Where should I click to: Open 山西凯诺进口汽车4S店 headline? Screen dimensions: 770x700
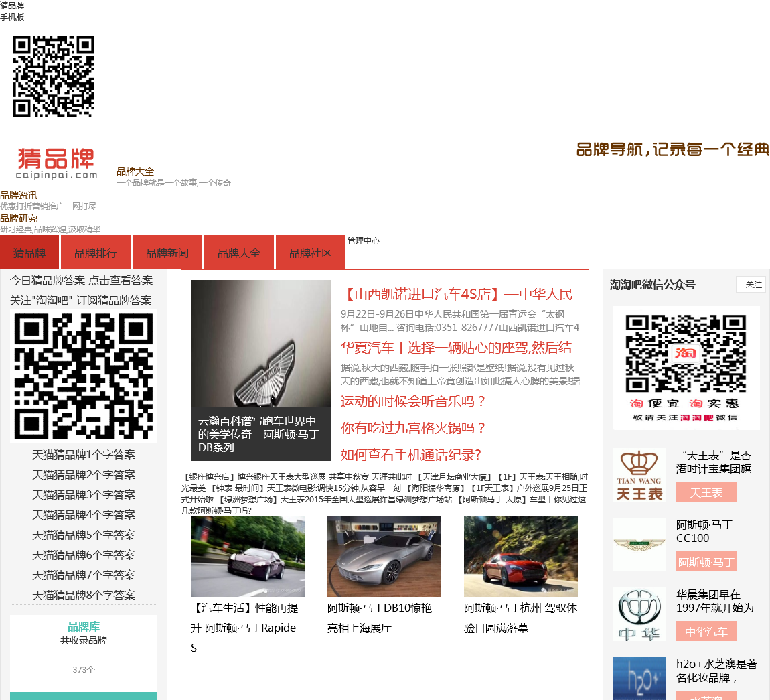pos(456,294)
